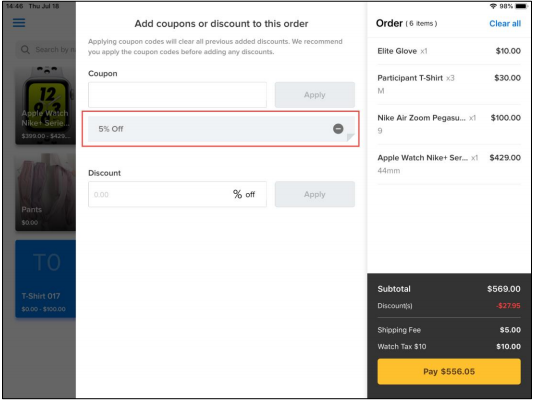Click the 5% Off coupon row

coord(221,129)
